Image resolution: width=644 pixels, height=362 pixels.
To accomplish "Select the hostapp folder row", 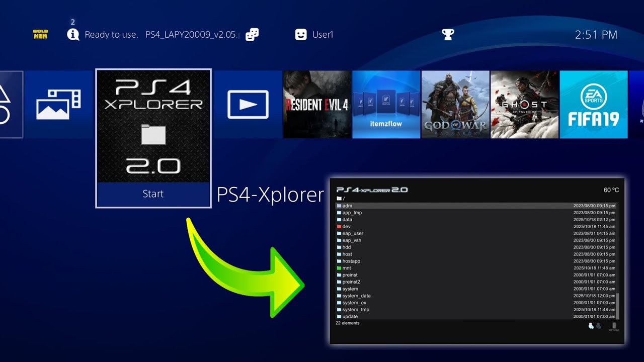I will 475,261.
